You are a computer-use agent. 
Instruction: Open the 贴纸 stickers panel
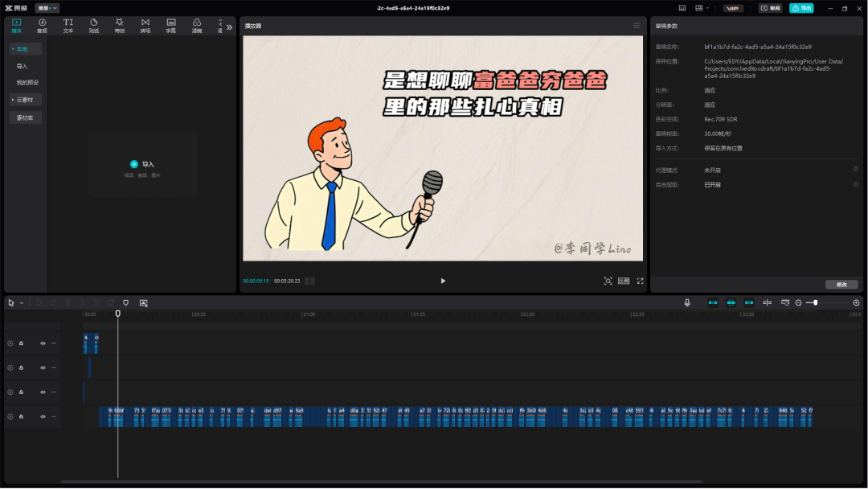tap(93, 26)
